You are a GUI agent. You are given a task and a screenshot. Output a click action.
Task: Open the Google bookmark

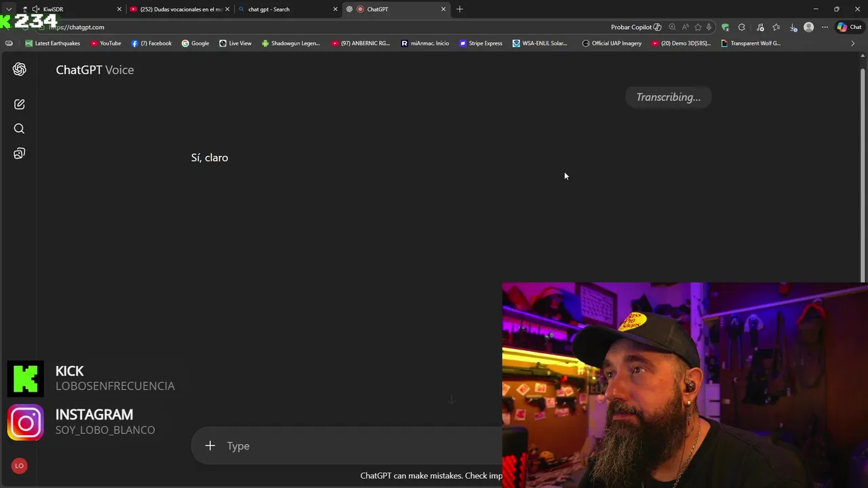pos(195,43)
